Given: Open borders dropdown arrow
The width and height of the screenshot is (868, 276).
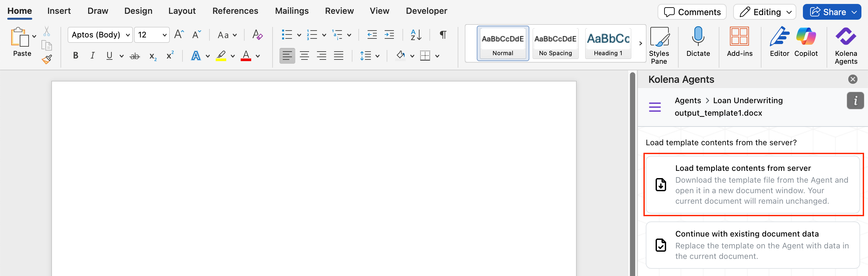Looking at the screenshot, I should tap(437, 56).
